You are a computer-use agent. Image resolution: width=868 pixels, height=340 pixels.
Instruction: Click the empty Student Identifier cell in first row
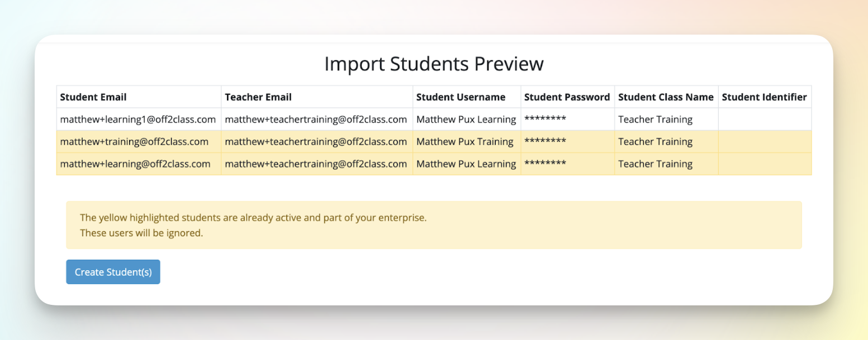tap(765, 119)
